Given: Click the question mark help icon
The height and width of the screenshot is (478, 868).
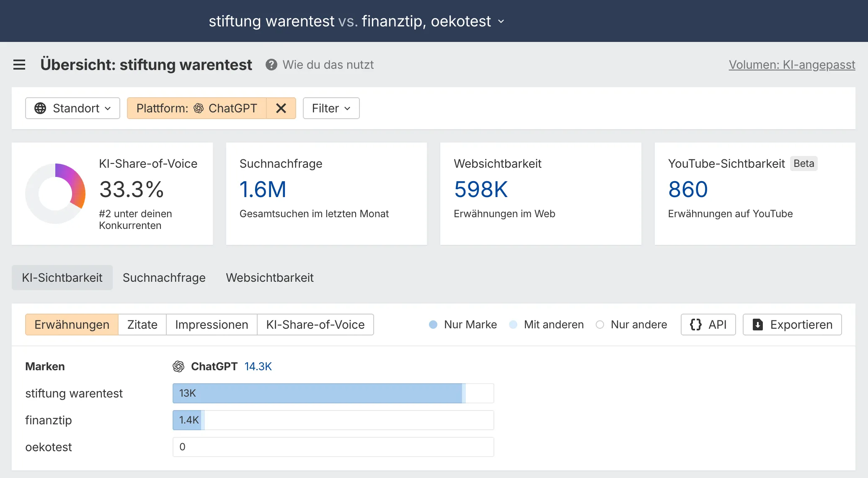Looking at the screenshot, I should point(271,65).
